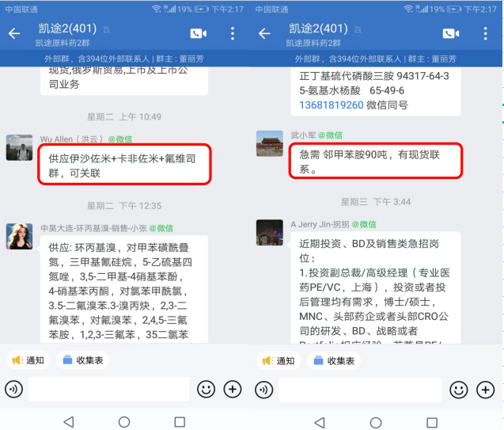Switch to voice input in left chat

click(x=13, y=389)
